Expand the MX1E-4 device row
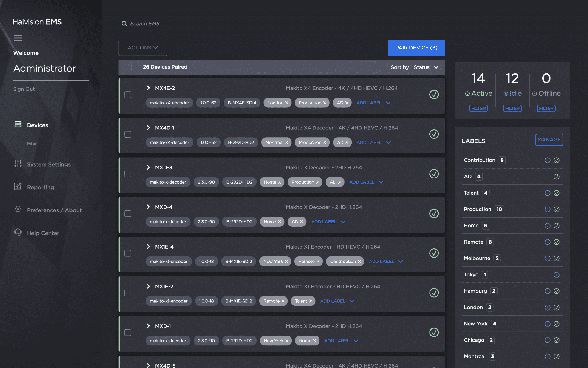 (x=148, y=247)
